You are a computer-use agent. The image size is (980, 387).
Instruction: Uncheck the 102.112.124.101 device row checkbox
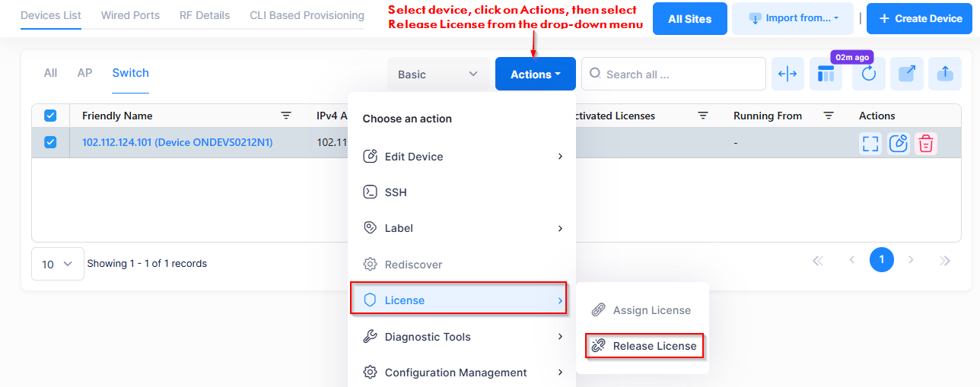click(50, 142)
